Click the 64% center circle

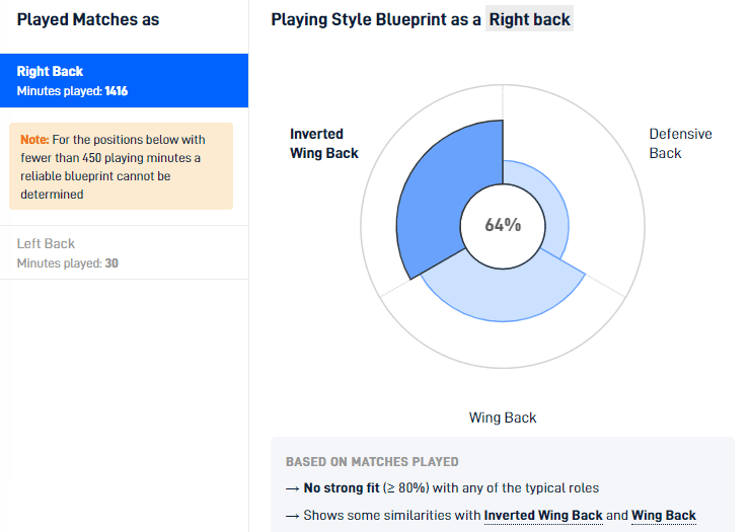pos(503,225)
